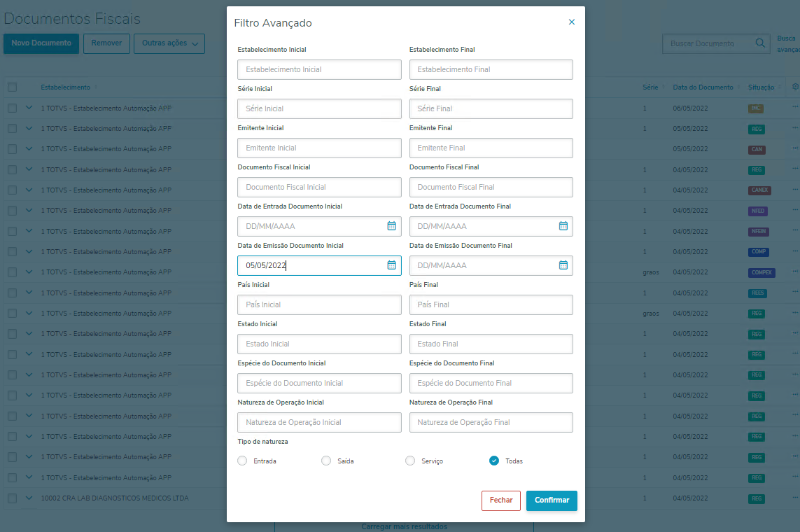
Task: Click the Fechar button
Action: [500, 500]
